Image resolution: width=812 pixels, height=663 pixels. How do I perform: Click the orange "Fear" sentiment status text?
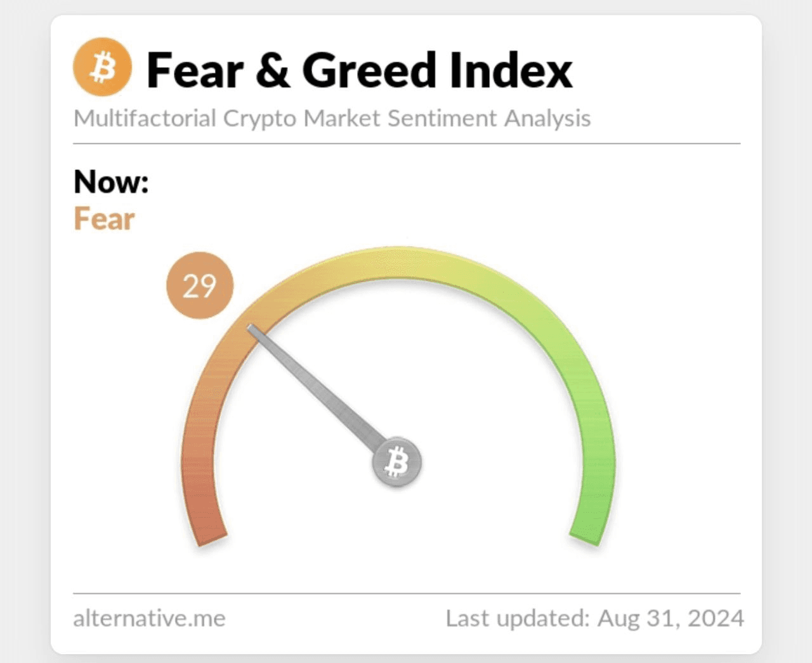pos(104,220)
